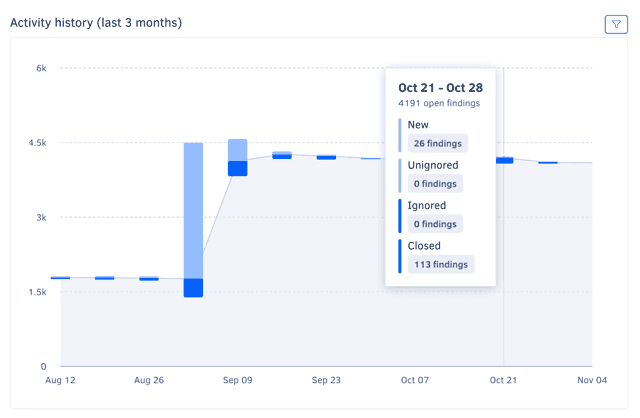Click the Nov 04 date label on axis
This screenshot has width=640, height=418.
592,381
